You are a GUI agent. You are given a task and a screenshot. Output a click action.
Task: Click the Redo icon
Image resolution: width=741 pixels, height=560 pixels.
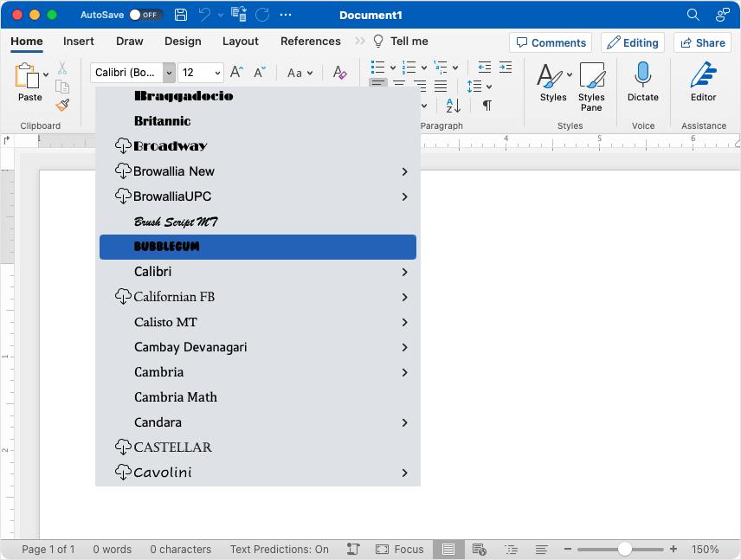point(262,15)
